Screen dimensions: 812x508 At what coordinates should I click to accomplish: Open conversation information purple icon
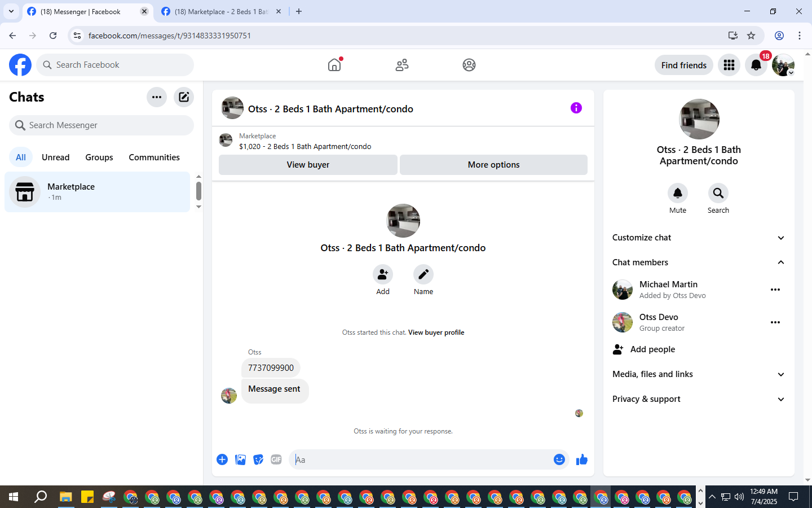pyautogui.click(x=576, y=108)
